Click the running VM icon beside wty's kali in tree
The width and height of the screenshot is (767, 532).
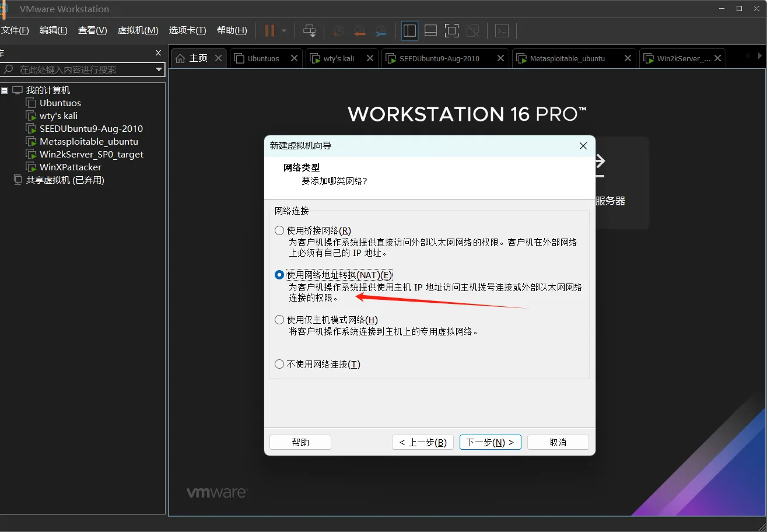coord(31,116)
